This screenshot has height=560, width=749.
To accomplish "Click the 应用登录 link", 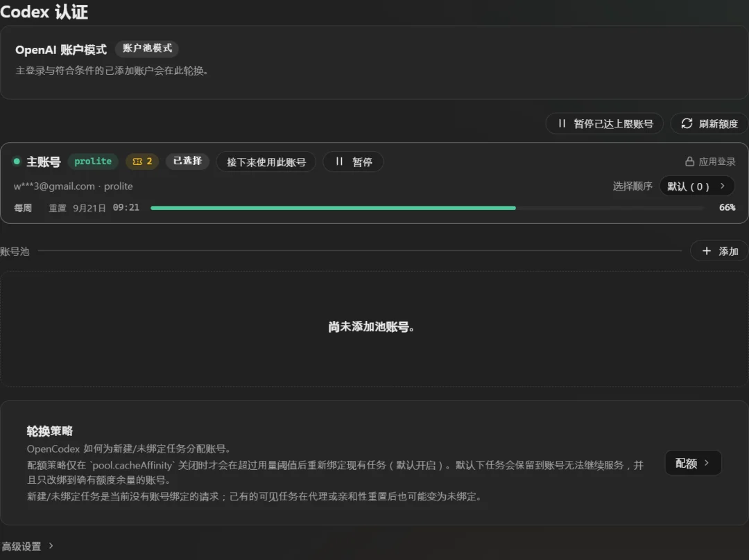I will pyautogui.click(x=710, y=161).
